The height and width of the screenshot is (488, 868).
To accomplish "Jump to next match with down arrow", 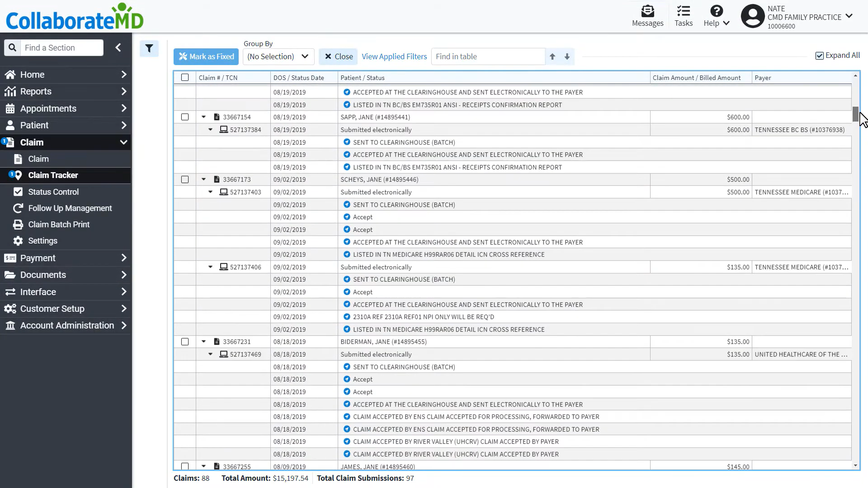I will pos(567,56).
